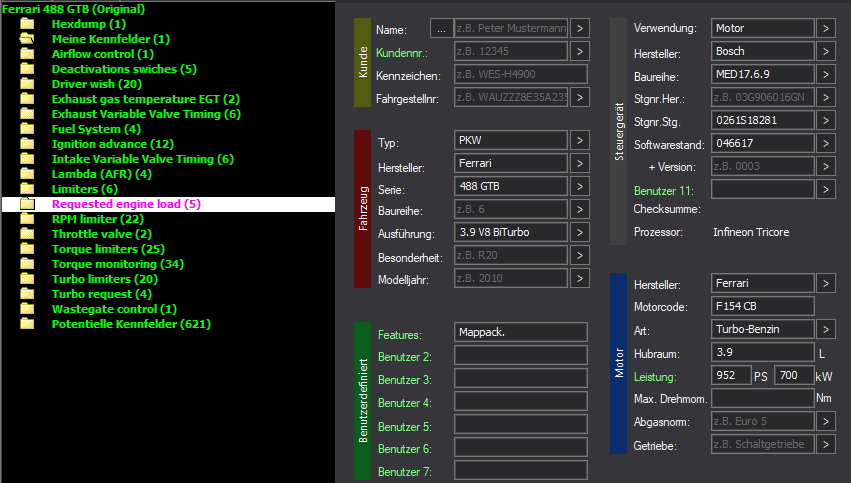This screenshot has height=483, width=851.
Task: Click the Lambda (AFR) folder icon
Action: tap(27, 174)
